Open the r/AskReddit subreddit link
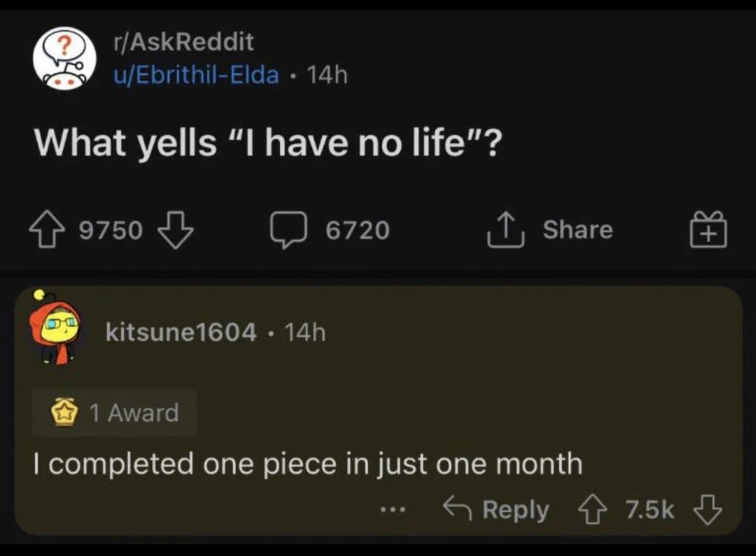 point(183,41)
